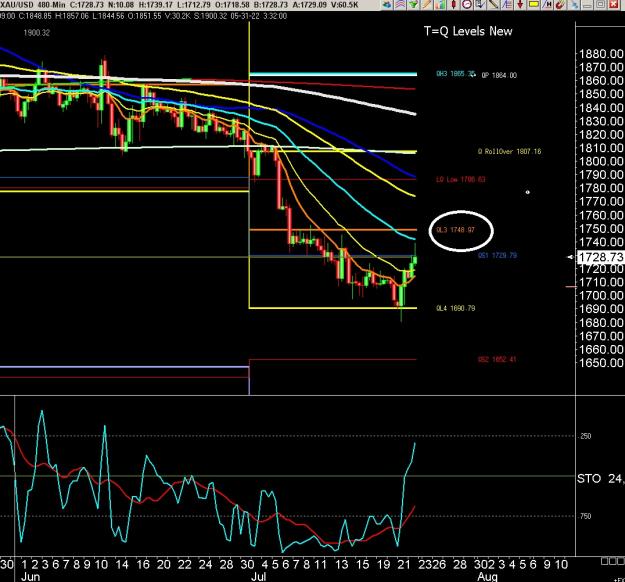
Task: Select the yellow rectangle drawing tool
Action: [x=534, y=4]
